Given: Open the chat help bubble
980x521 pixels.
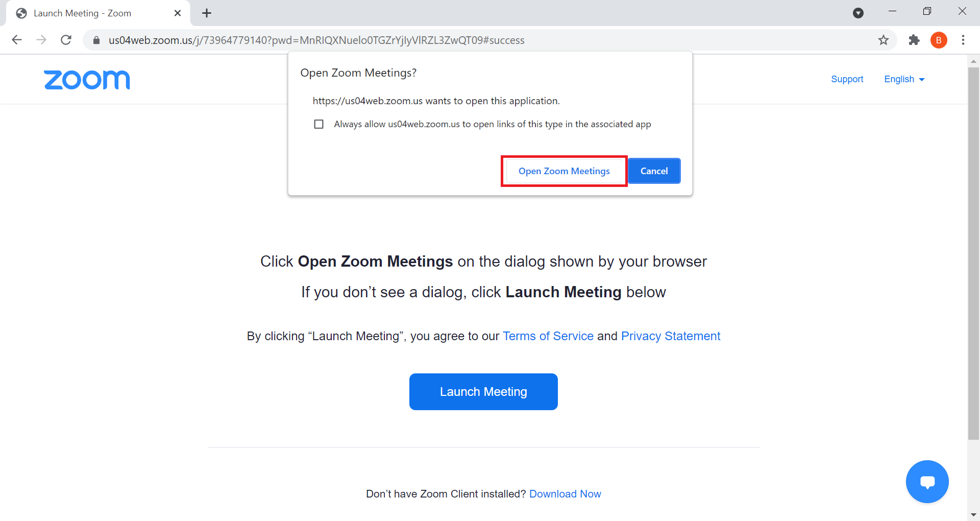Looking at the screenshot, I should tap(927, 481).
